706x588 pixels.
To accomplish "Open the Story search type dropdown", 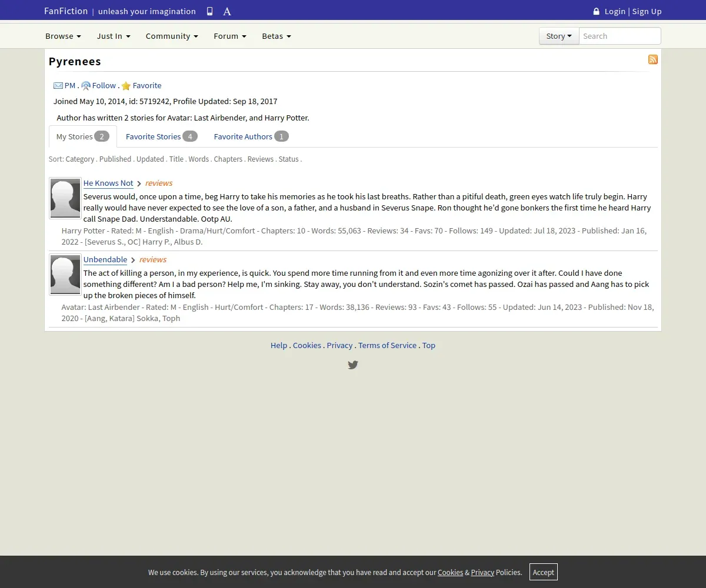I will pos(559,36).
